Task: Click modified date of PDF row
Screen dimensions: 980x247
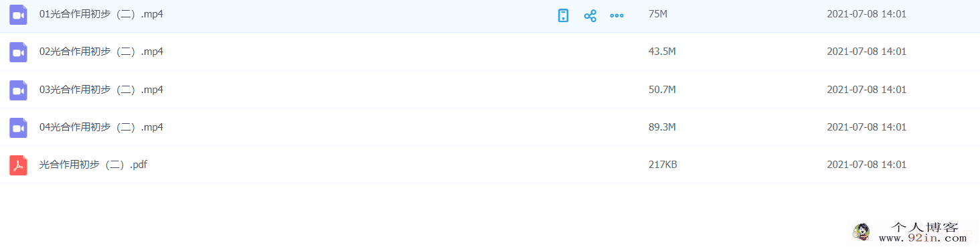Action: (x=866, y=164)
